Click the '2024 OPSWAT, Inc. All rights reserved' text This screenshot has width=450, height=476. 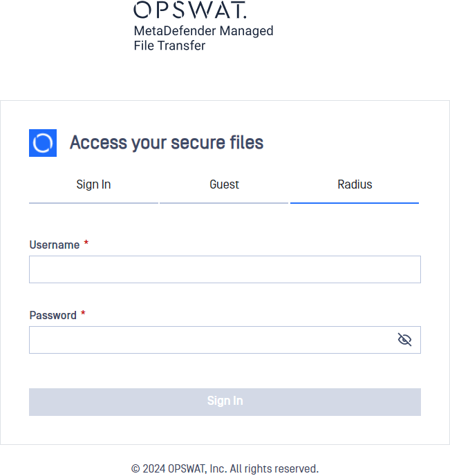[x=230, y=468]
